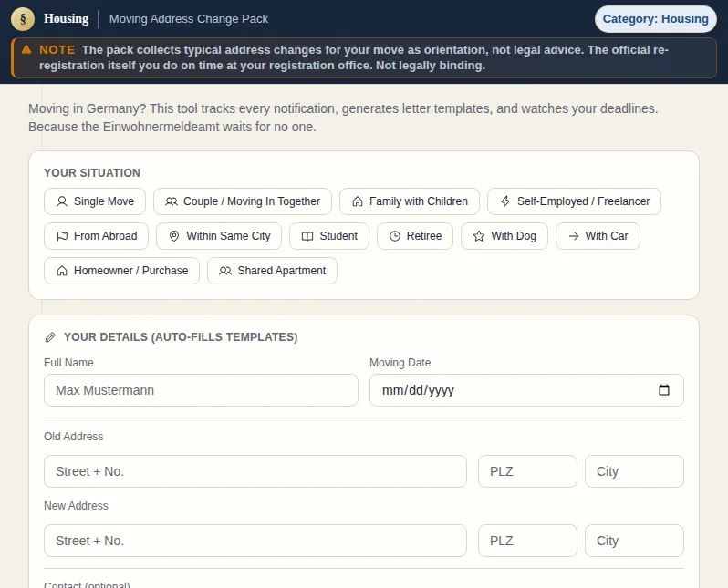728x588 pixels.
Task: Toggle the With Dog option
Action: click(x=504, y=236)
